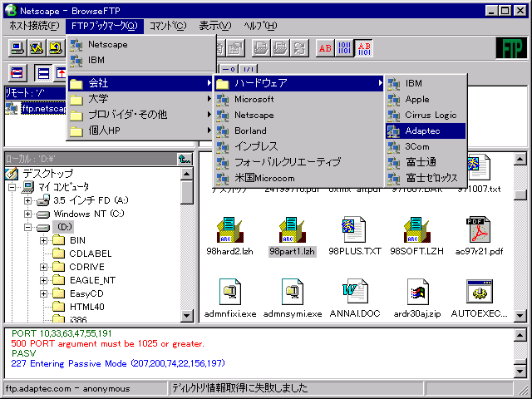Expand the EasyCD folder node

click(43, 293)
